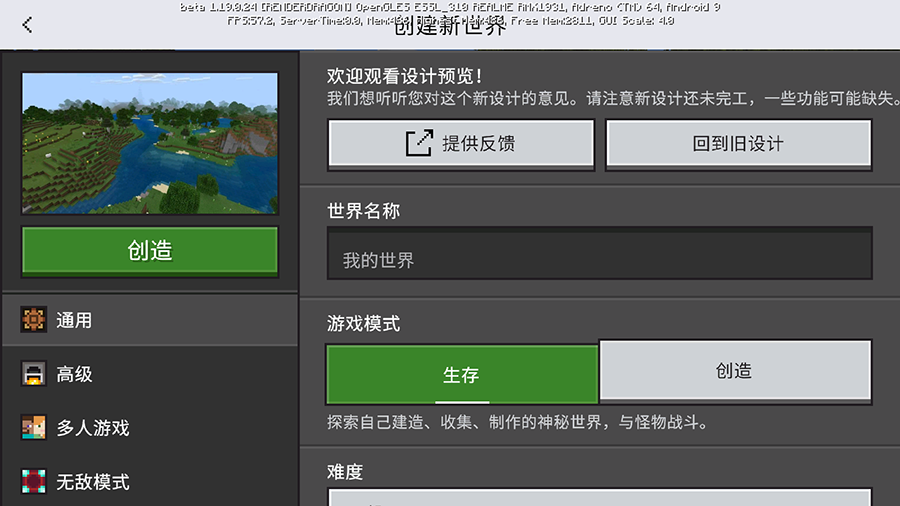Click the crafting table icon beside 通用
This screenshot has height=506, width=900.
pos(34,320)
